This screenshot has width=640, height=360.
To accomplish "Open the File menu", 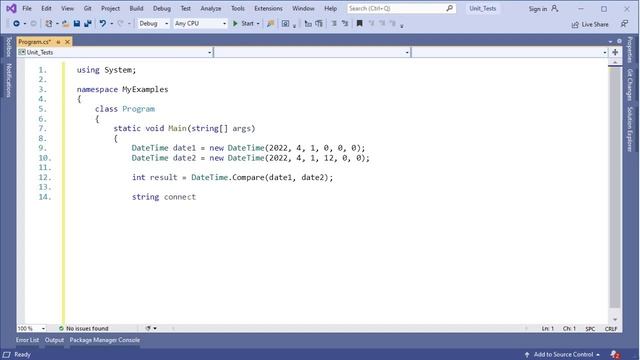I will point(27,8).
